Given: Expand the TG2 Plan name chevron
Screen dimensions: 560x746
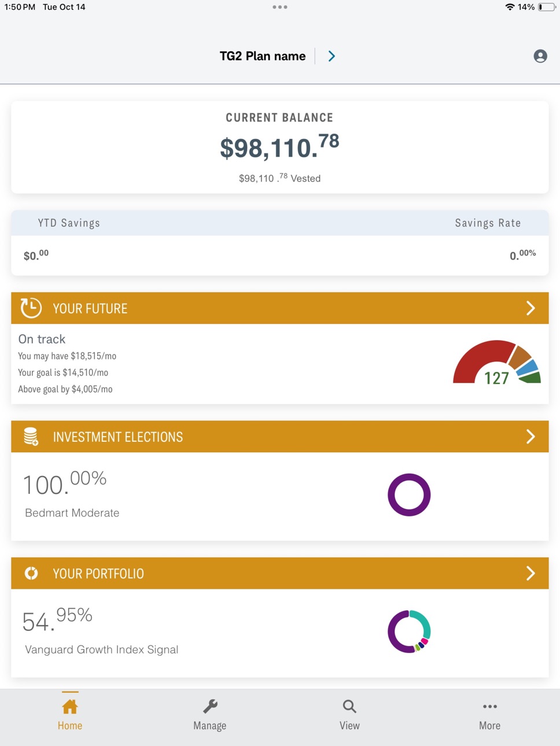Looking at the screenshot, I should coord(331,56).
